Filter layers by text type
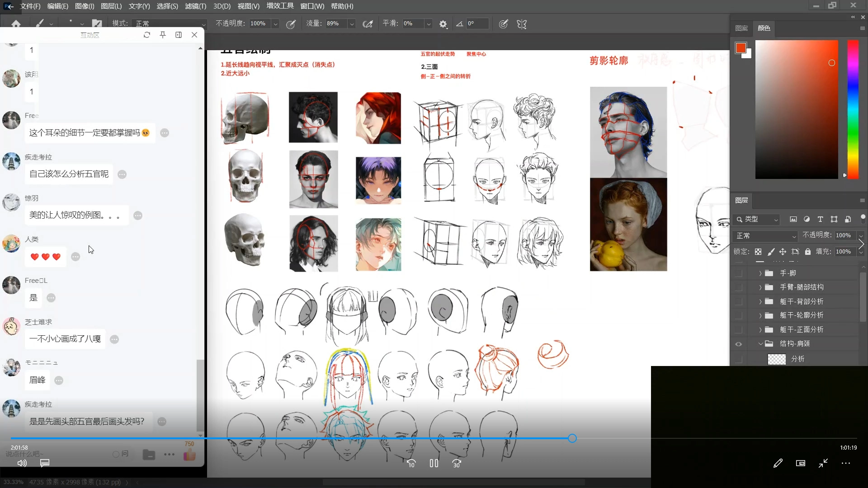This screenshot has width=868, height=488. 820,220
